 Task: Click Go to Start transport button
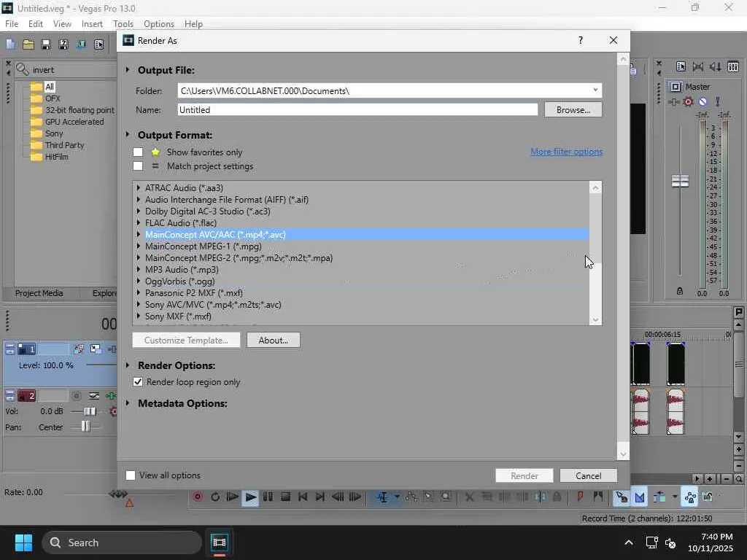tap(303, 497)
